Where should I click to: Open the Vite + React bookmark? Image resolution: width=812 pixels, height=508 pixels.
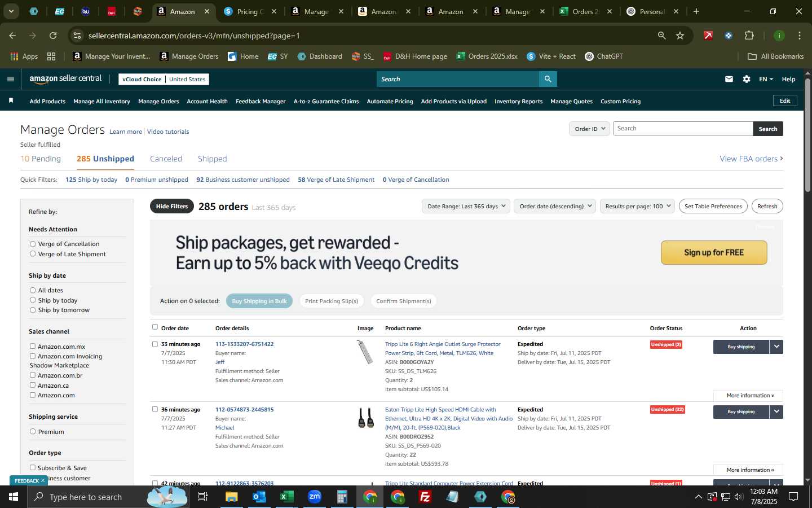551,56
